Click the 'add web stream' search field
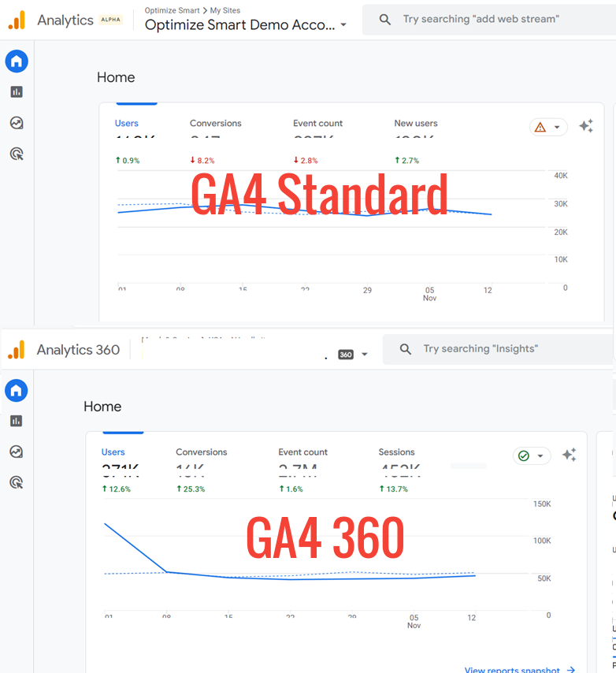Image resolution: width=616 pixels, height=673 pixels. click(489, 20)
